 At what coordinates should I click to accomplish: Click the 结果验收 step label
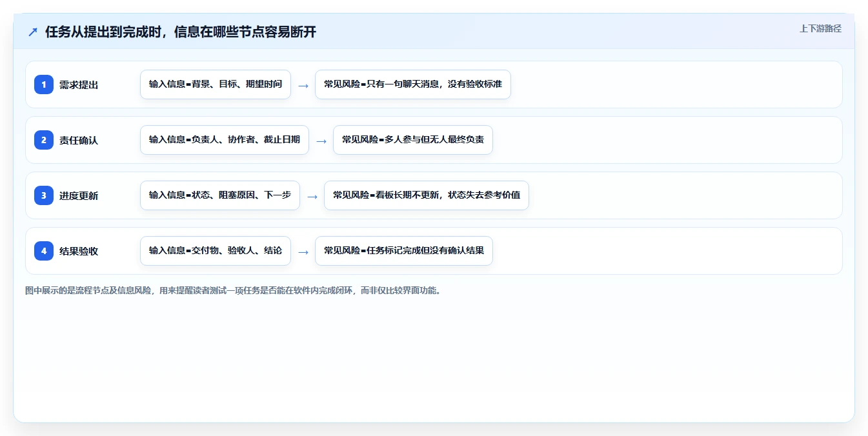pos(79,251)
